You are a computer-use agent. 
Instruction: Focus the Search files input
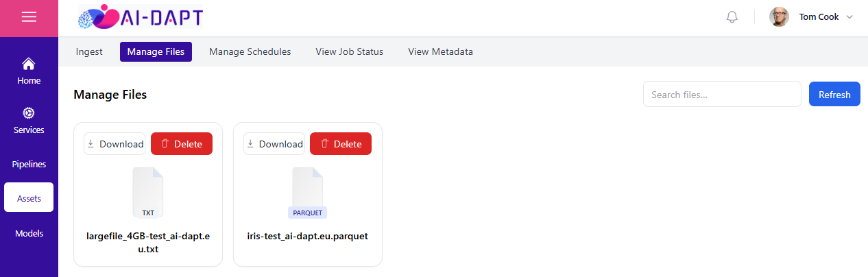pos(722,94)
